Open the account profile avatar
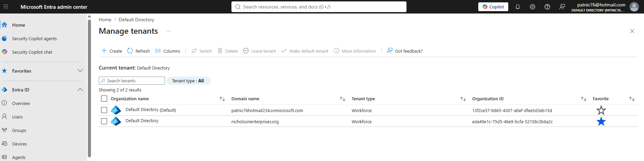The image size is (644, 161). coord(634,7)
